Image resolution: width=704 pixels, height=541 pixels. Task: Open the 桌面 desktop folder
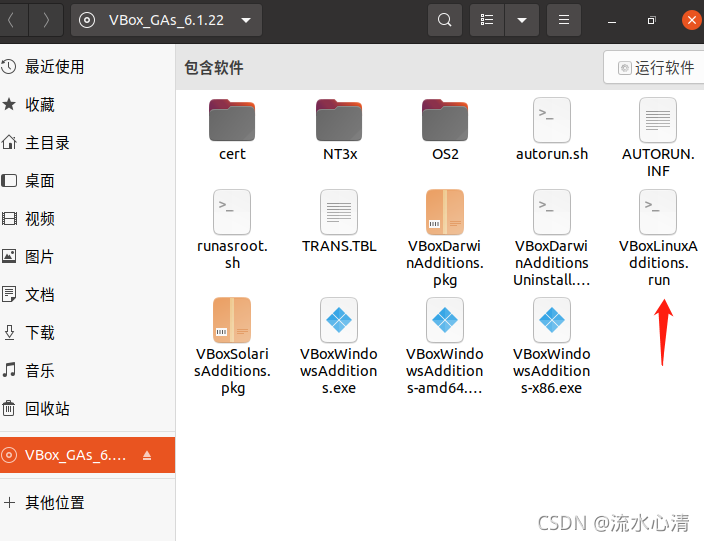pos(88,180)
